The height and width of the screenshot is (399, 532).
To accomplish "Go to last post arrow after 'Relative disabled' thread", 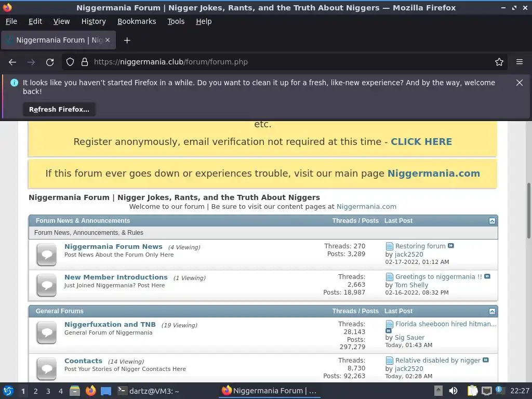I will pos(486,360).
